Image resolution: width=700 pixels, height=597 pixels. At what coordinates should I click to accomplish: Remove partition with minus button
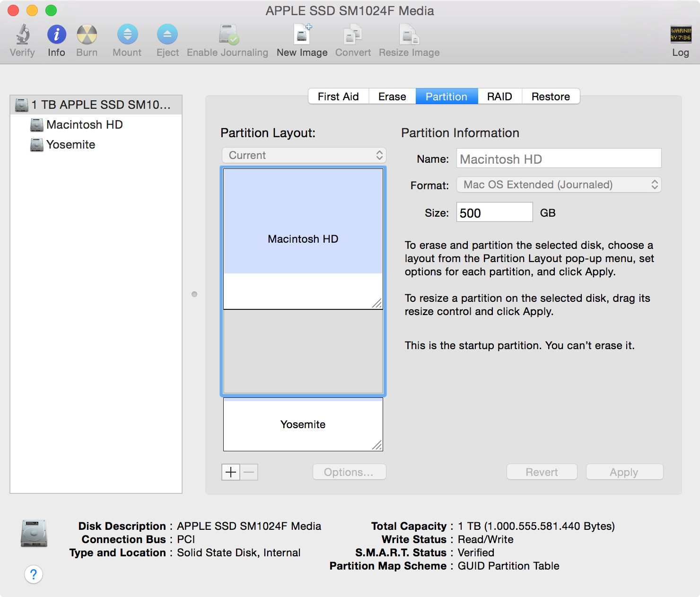249,472
